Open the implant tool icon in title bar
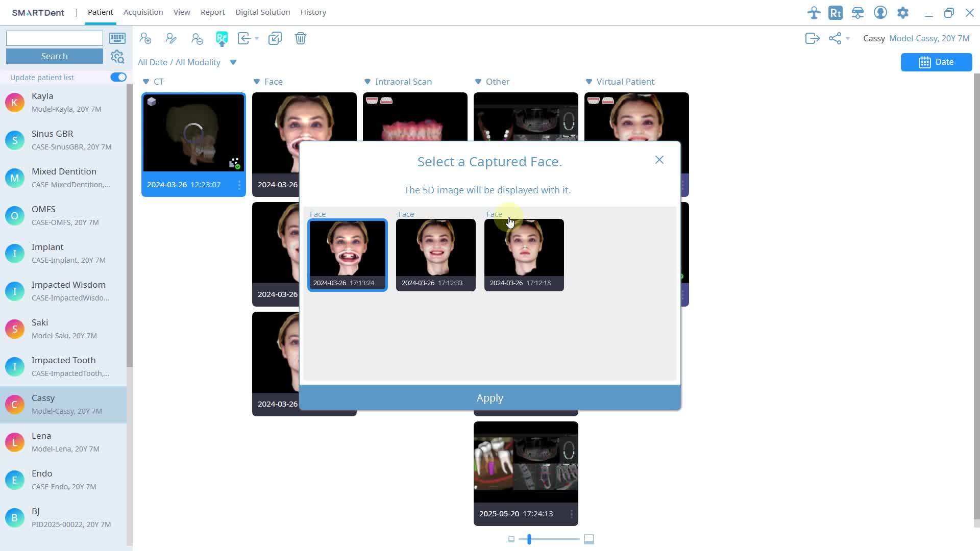The height and width of the screenshot is (551, 980). coord(814,13)
